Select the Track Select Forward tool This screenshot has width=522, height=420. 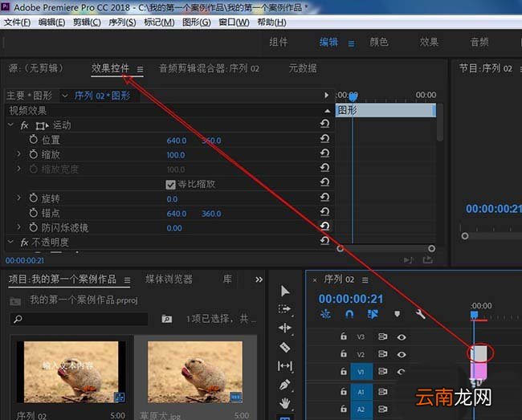pos(284,309)
